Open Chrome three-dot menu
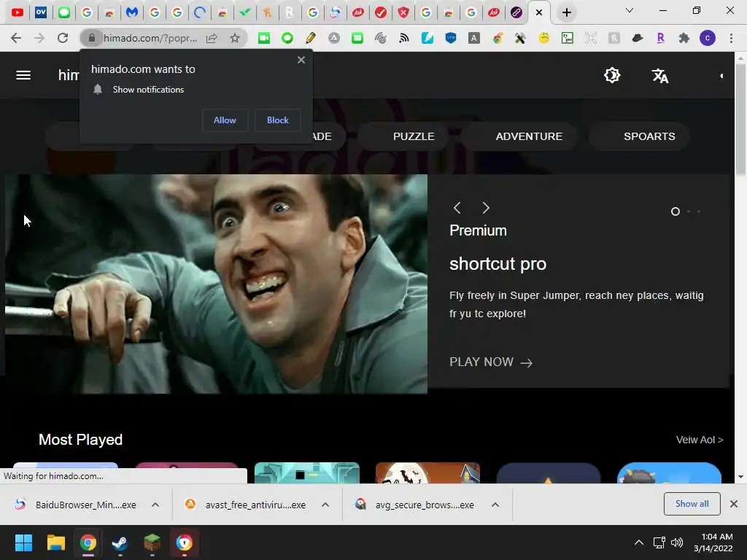This screenshot has width=747, height=560. click(731, 38)
